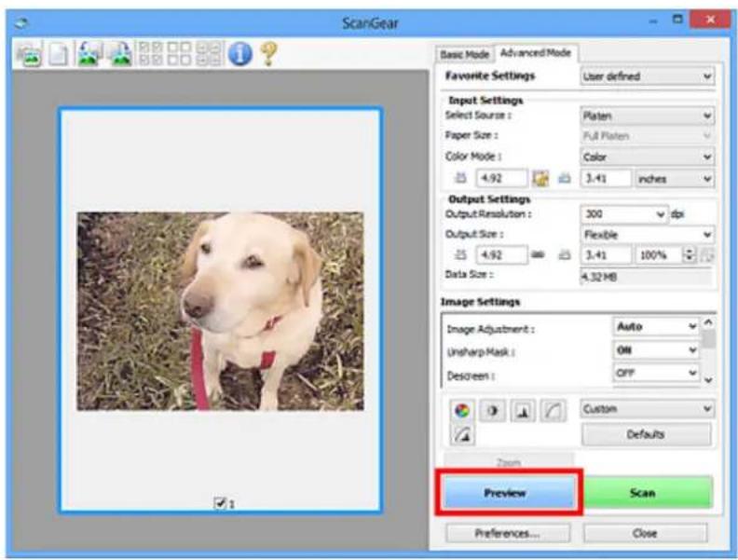Open the Color Mode dropdown

coord(648,157)
